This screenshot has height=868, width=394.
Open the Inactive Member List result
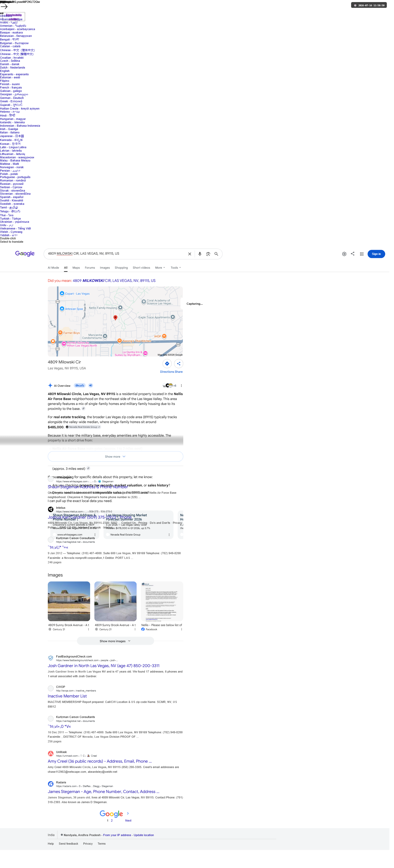68,704
